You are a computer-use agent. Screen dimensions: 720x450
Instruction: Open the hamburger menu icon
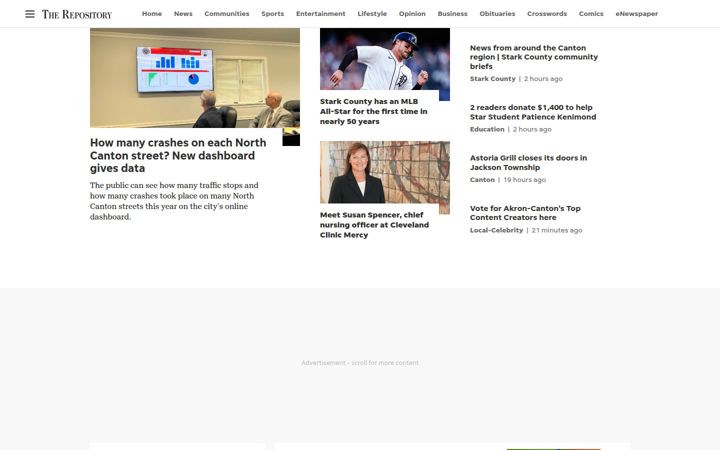tap(30, 14)
